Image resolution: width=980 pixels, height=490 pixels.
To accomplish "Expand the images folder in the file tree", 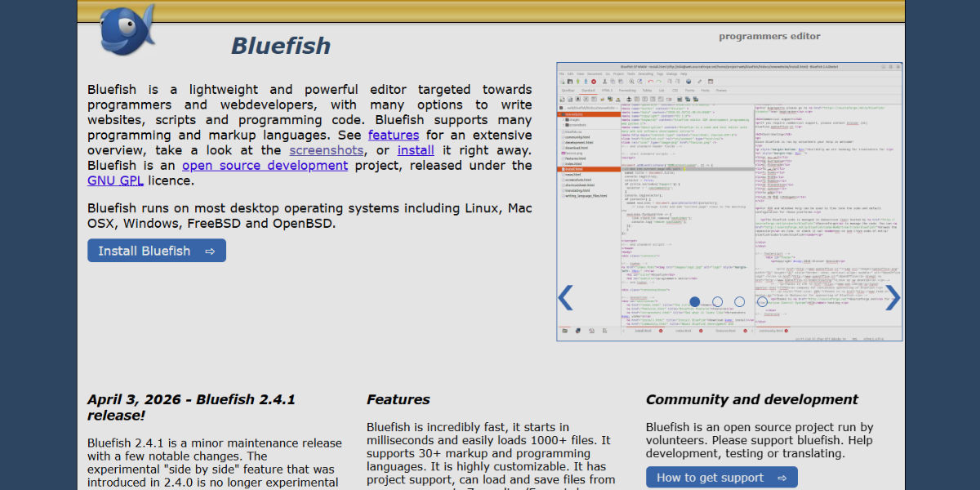I will 563,120.
